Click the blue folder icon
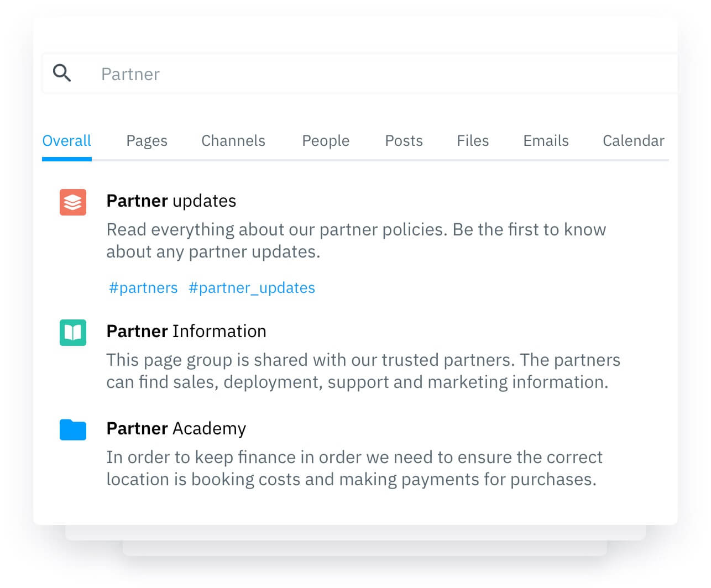The width and height of the screenshot is (711, 588). tap(73, 429)
